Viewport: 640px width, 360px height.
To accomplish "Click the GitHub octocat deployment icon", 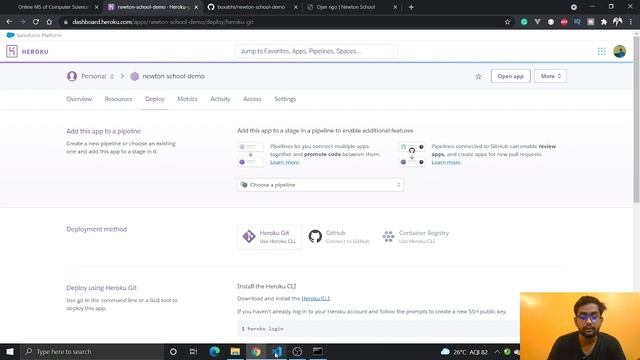I will (x=315, y=236).
